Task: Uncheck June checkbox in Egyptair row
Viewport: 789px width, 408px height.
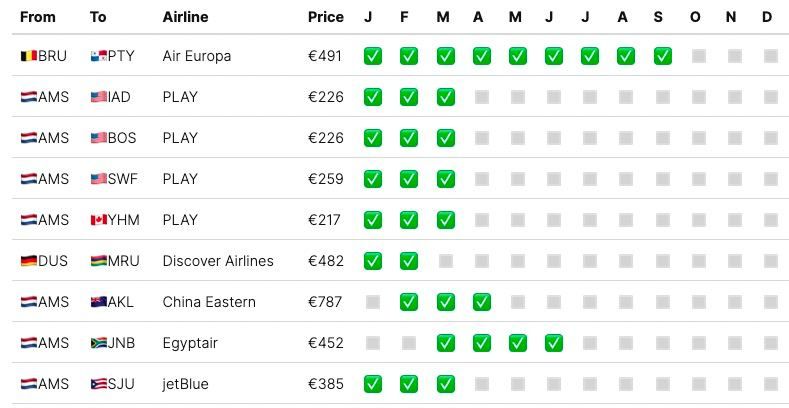Action: point(553,343)
